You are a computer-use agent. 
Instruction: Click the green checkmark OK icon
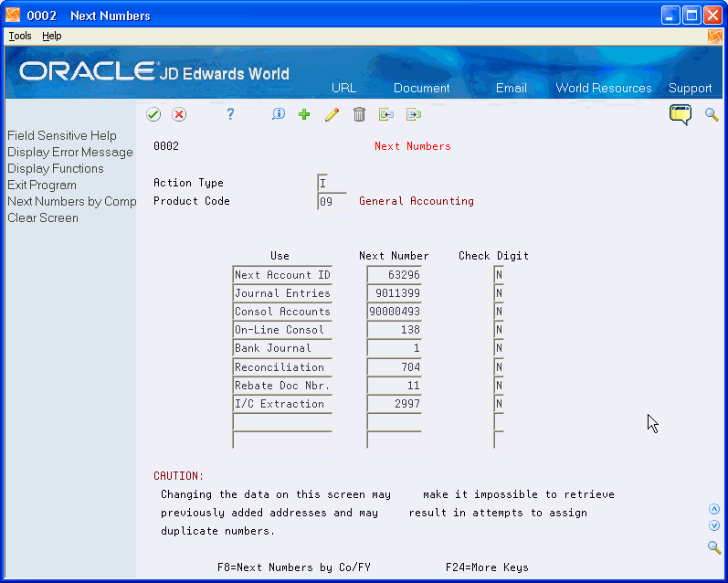pyautogui.click(x=153, y=114)
